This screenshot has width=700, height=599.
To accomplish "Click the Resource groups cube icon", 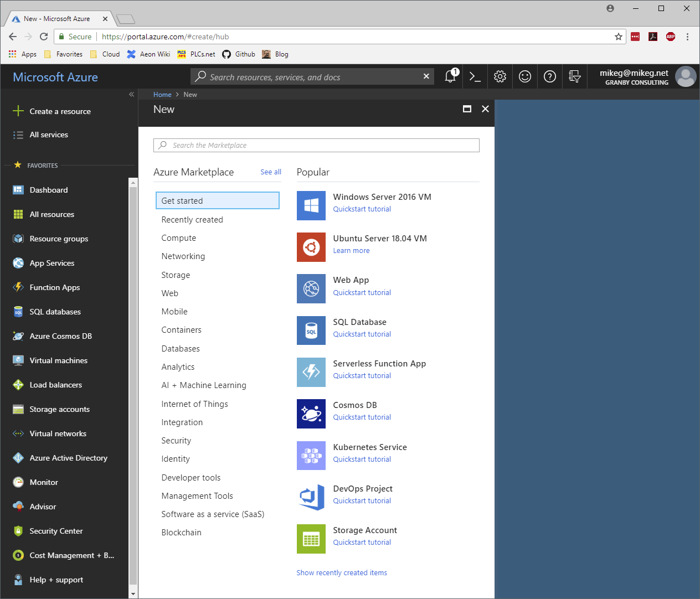I will click(18, 239).
